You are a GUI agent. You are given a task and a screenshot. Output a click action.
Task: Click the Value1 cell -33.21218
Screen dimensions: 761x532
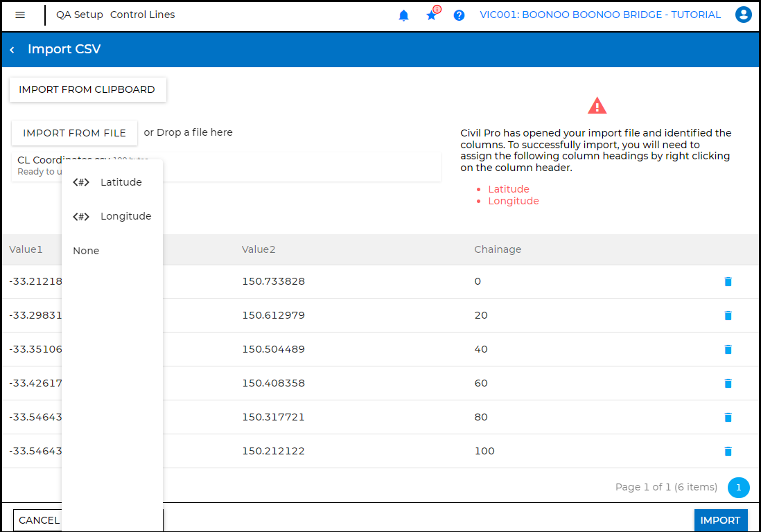coord(35,281)
